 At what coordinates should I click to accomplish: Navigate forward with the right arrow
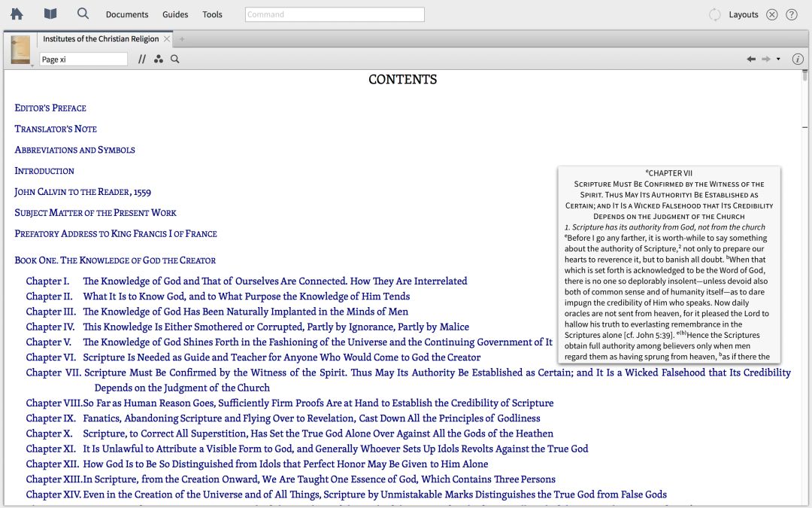(766, 59)
